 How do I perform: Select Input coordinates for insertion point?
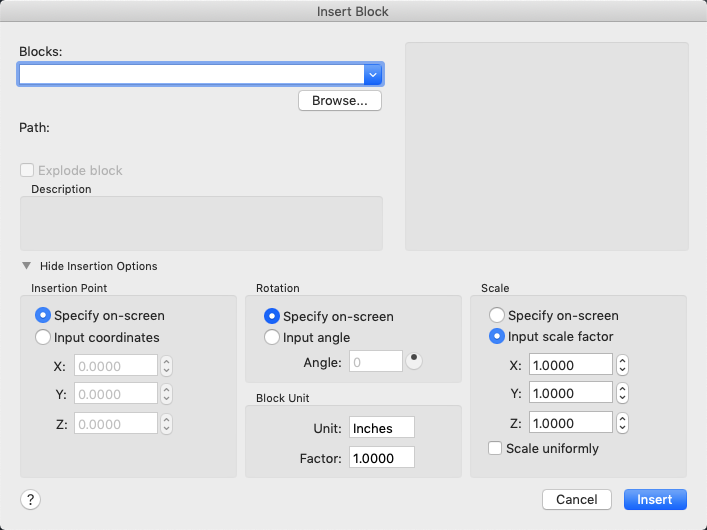[x=43, y=337]
